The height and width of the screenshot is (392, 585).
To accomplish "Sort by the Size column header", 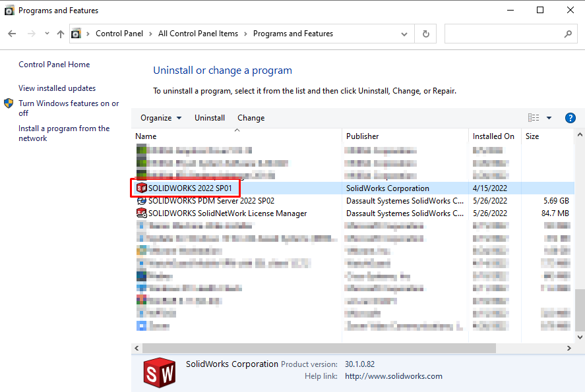I will [547, 136].
